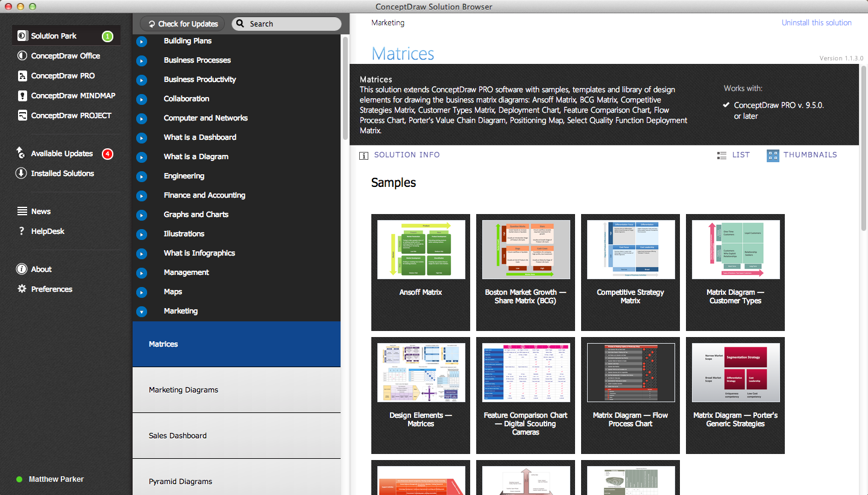Click Check for Updates button
The image size is (868, 495).
click(x=183, y=24)
